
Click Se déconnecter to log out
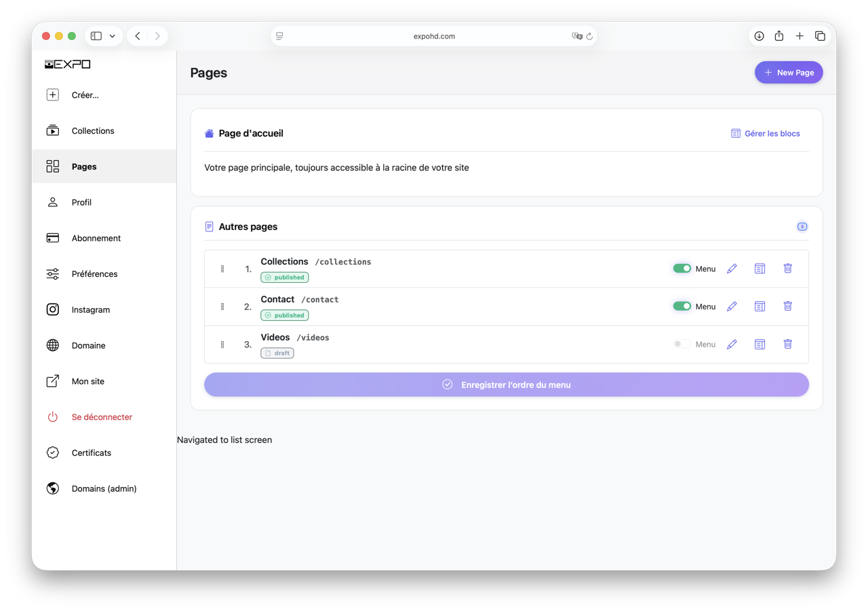tap(102, 417)
